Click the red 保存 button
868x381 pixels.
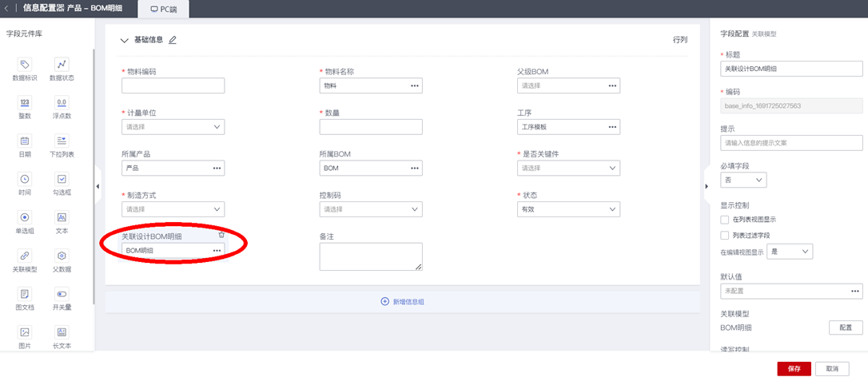click(794, 368)
